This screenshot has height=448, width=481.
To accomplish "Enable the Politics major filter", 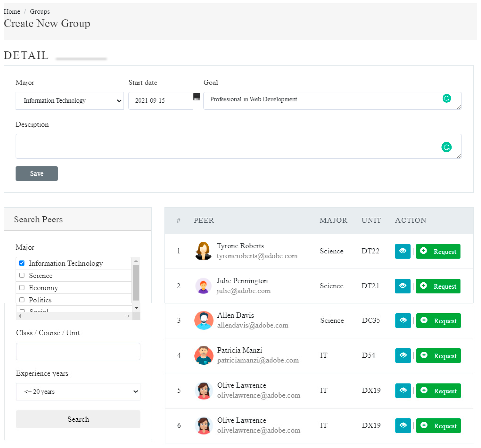I will click(22, 300).
